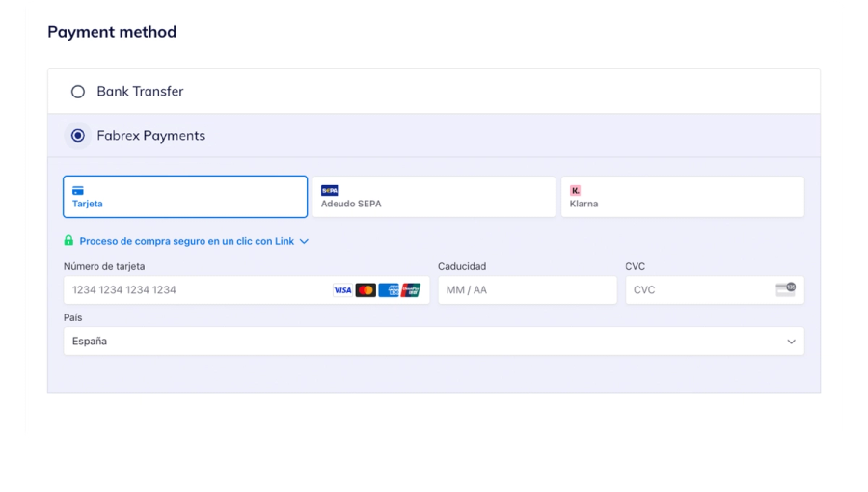Open the Proceso de compra seguro Link
The width and height of the screenshot is (868, 492).
pos(186,241)
